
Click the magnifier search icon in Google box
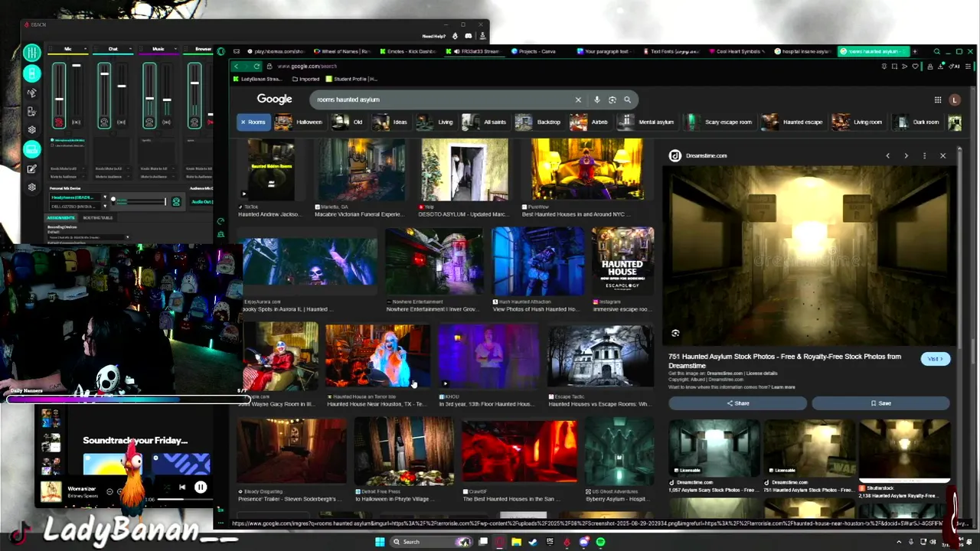click(x=627, y=99)
